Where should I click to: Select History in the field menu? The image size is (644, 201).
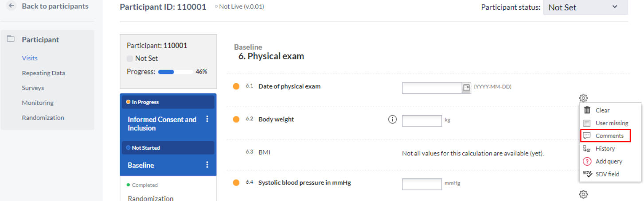pyautogui.click(x=605, y=149)
